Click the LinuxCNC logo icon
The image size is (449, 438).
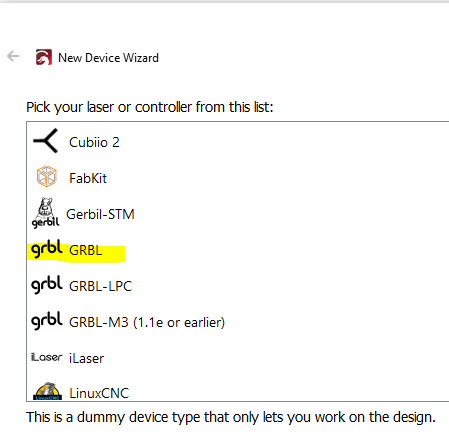coord(47,391)
